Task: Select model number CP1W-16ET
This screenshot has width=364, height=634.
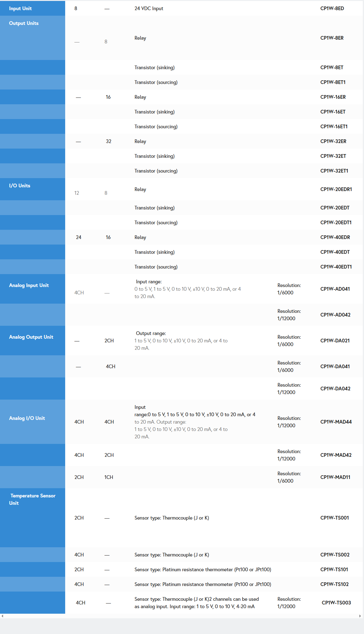Action: 333,112
